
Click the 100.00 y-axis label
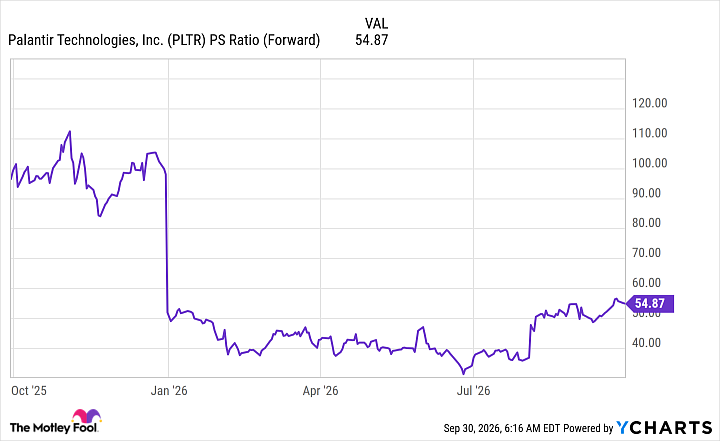click(x=649, y=163)
